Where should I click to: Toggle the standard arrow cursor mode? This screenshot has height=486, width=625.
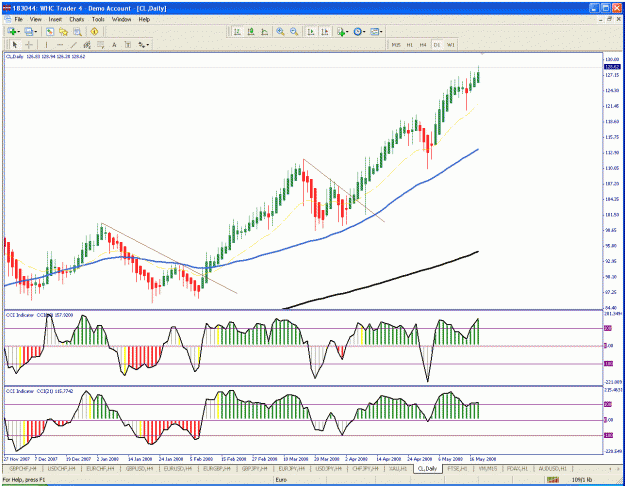tap(15, 45)
